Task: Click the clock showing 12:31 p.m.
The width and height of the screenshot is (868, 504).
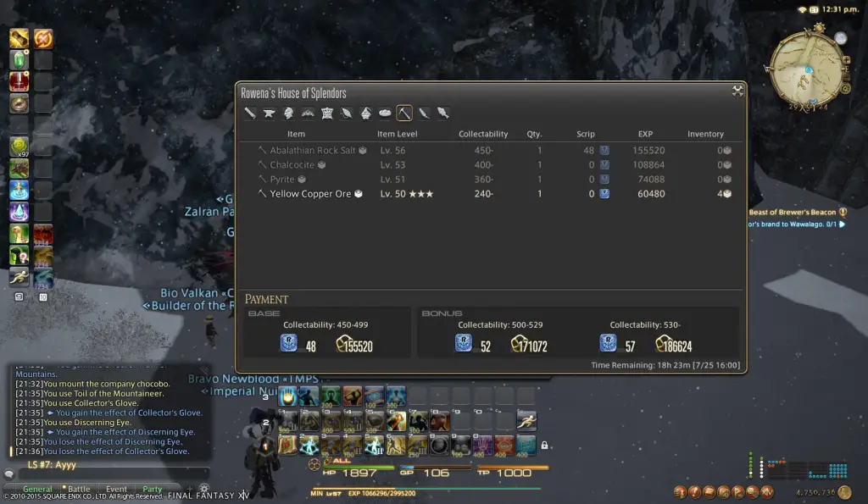Action: pyautogui.click(x=840, y=8)
